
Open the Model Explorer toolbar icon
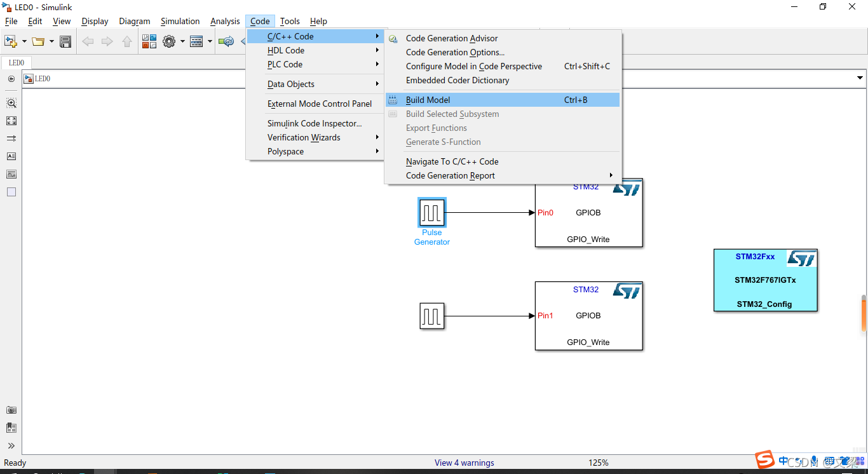coord(196,41)
